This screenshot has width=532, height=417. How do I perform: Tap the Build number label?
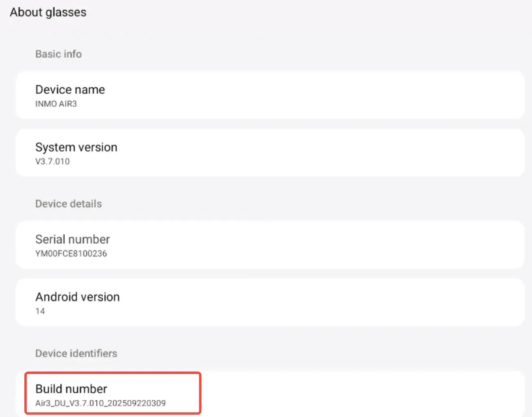pyautogui.click(x=71, y=389)
